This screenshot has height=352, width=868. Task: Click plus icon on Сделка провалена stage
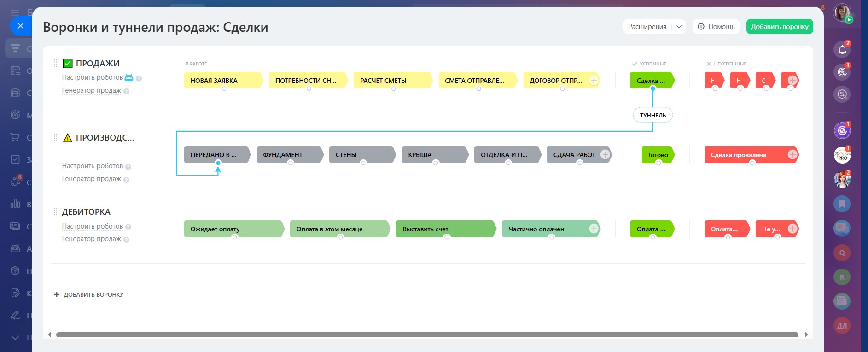792,155
